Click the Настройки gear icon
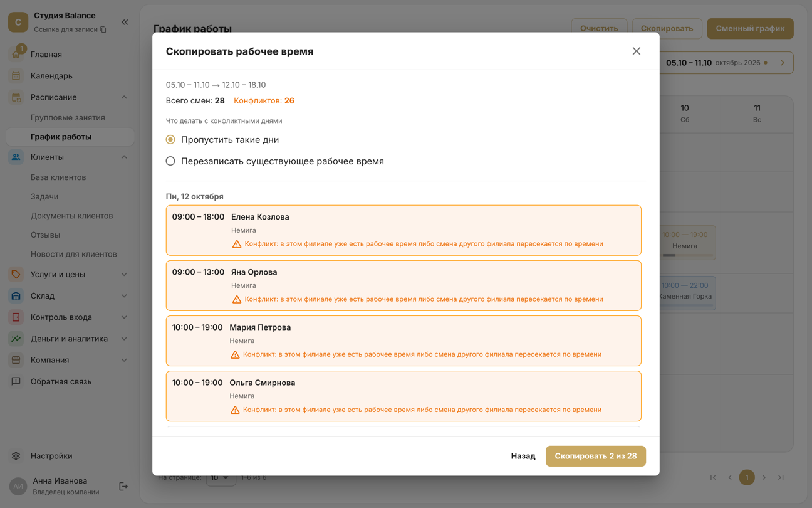The height and width of the screenshot is (508, 812). tap(16, 456)
